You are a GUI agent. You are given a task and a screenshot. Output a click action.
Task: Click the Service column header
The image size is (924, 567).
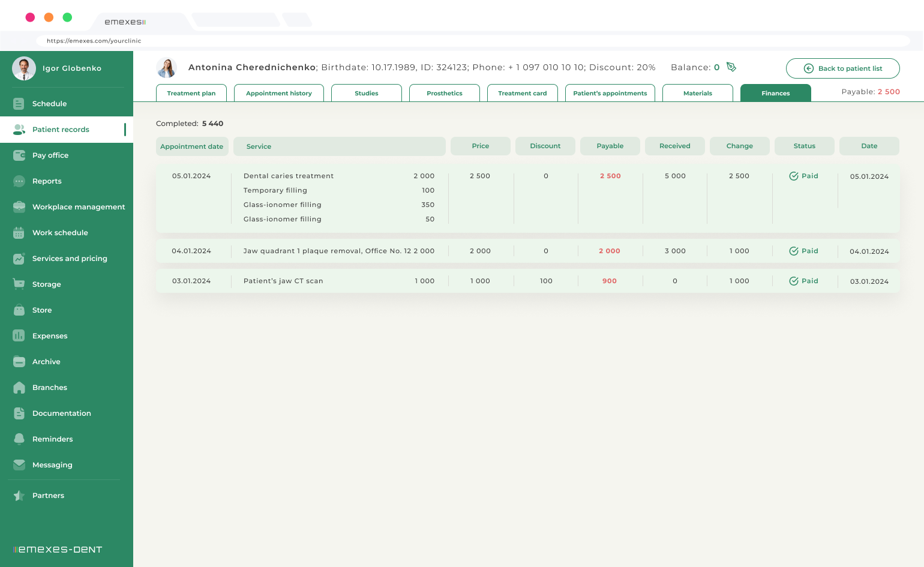coord(340,146)
